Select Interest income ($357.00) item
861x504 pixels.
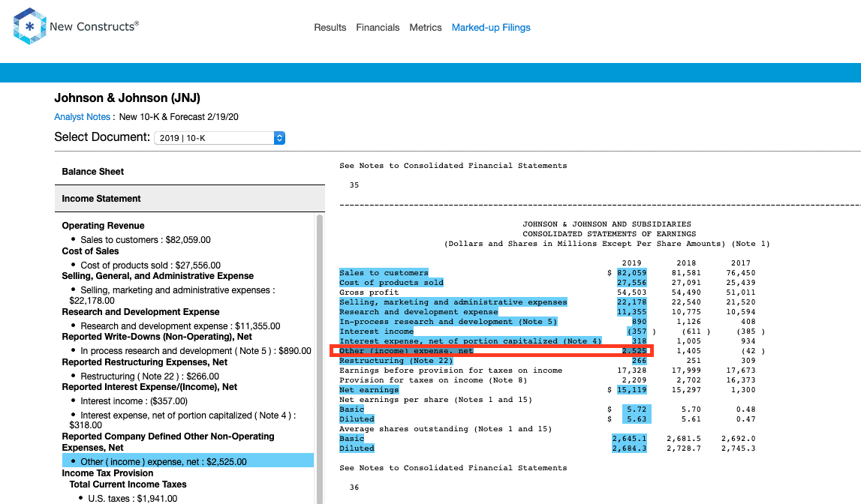coord(134,401)
